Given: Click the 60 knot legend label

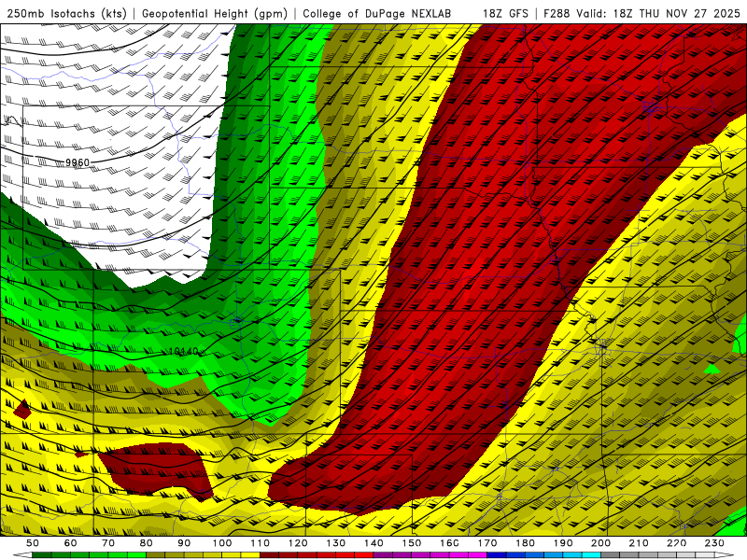Looking at the screenshot, I should tap(71, 543).
